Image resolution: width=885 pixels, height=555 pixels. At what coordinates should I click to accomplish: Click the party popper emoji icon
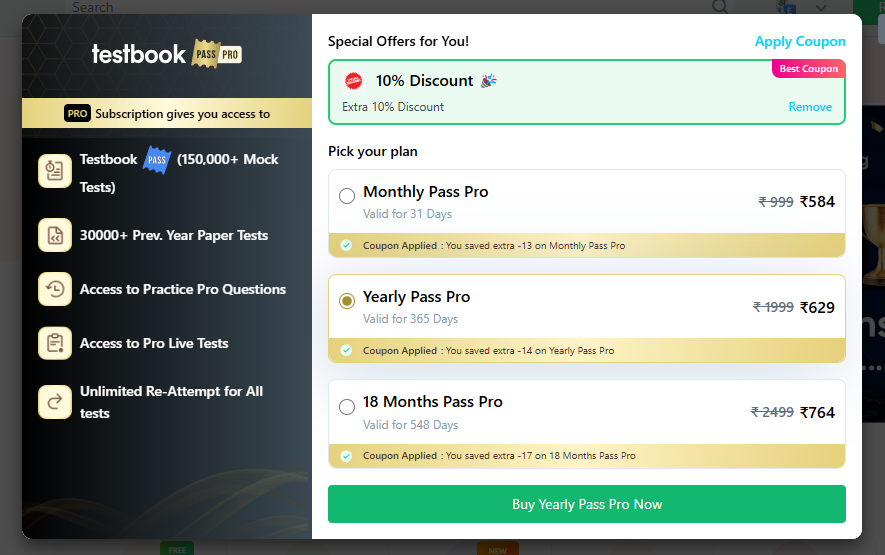pos(488,81)
